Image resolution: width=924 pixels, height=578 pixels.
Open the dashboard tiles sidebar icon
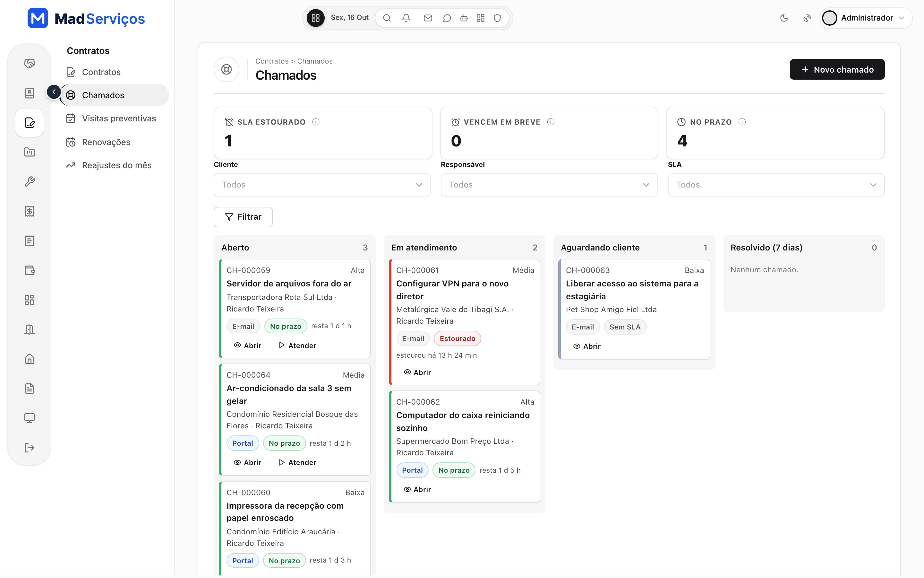(30, 300)
